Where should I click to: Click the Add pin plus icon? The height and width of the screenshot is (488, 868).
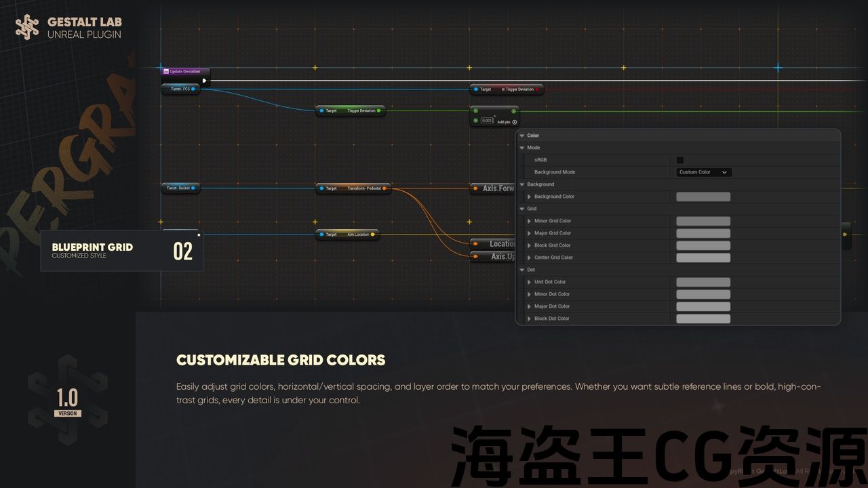(x=515, y=122)
